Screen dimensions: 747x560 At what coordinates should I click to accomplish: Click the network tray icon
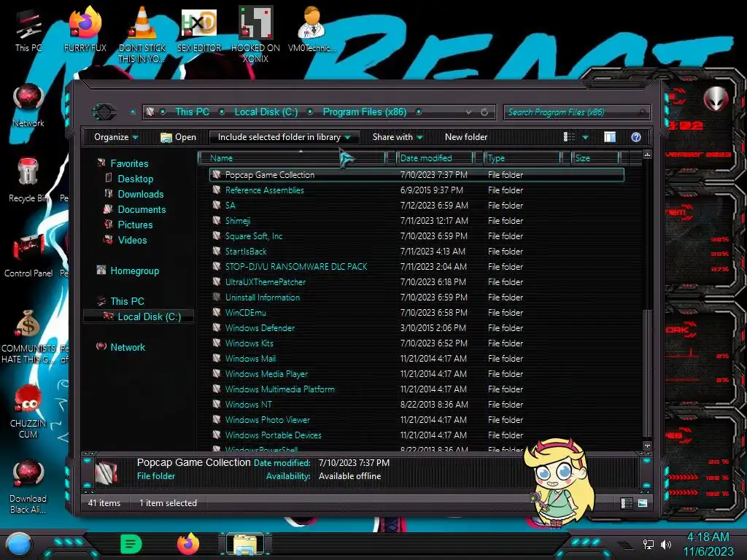(649, 544)
